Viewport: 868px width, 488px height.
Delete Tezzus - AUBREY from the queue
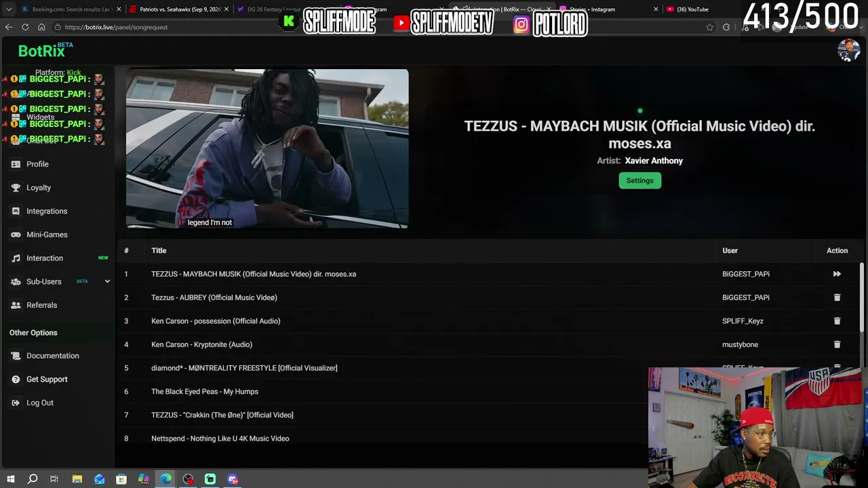[837, 298]
